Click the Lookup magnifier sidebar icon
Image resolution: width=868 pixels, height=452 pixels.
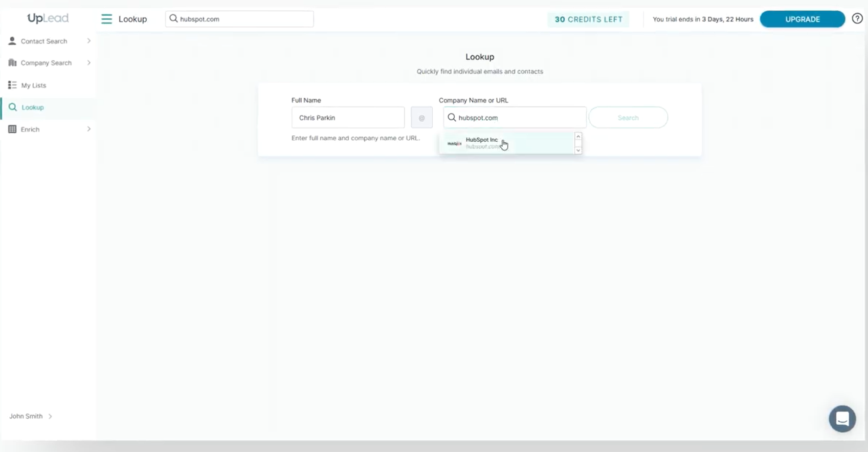pos(13,107)
